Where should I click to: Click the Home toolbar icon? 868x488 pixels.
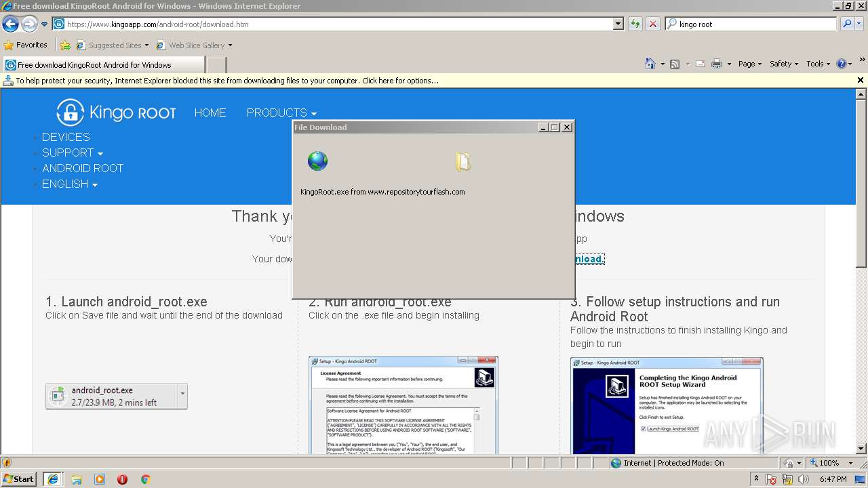coord(650,64)
